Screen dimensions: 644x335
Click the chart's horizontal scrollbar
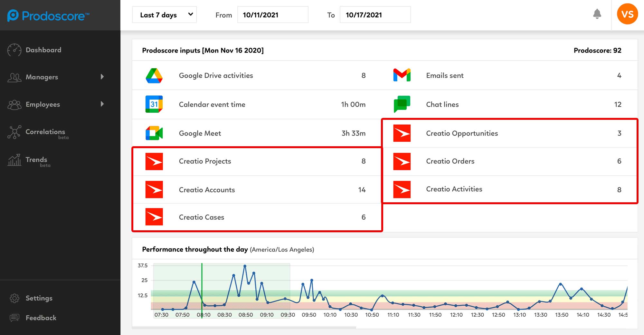click(244, 328)
